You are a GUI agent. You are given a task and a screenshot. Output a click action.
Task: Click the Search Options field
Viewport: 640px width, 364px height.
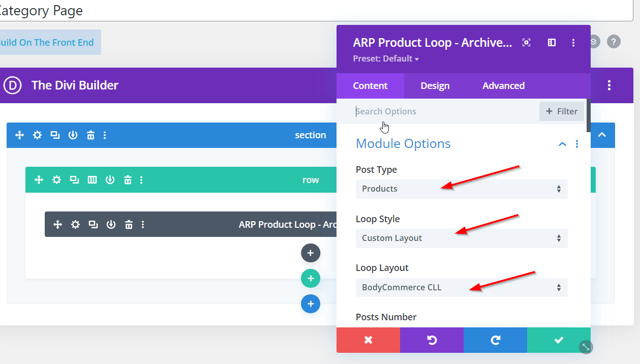(x=442, y=111)
